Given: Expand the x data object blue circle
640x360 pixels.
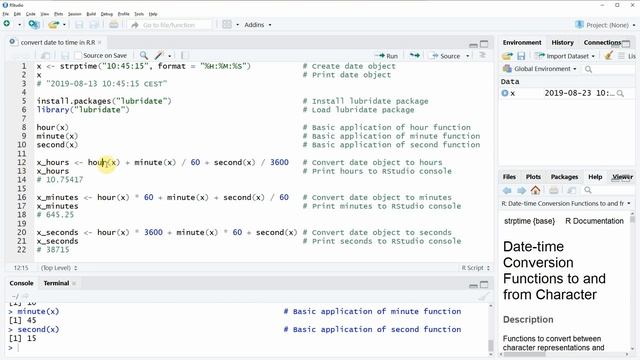Looking at the screenshot, I should click(505, 93).
